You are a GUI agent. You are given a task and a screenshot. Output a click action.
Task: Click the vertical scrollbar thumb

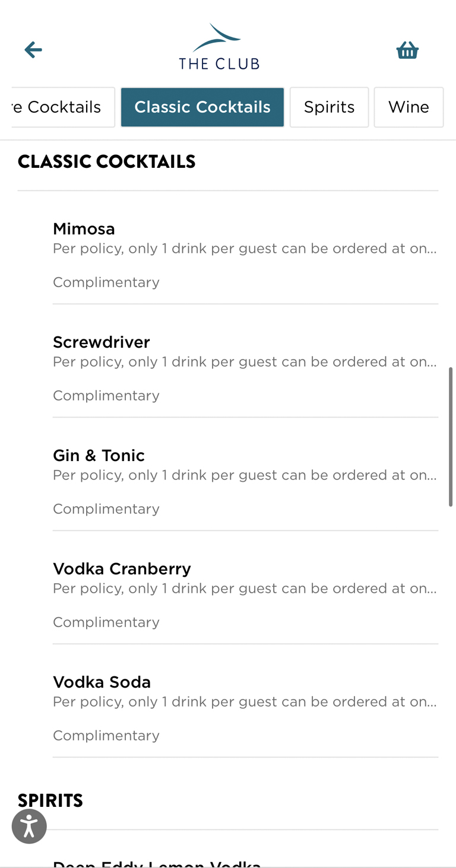coord(451,436)
